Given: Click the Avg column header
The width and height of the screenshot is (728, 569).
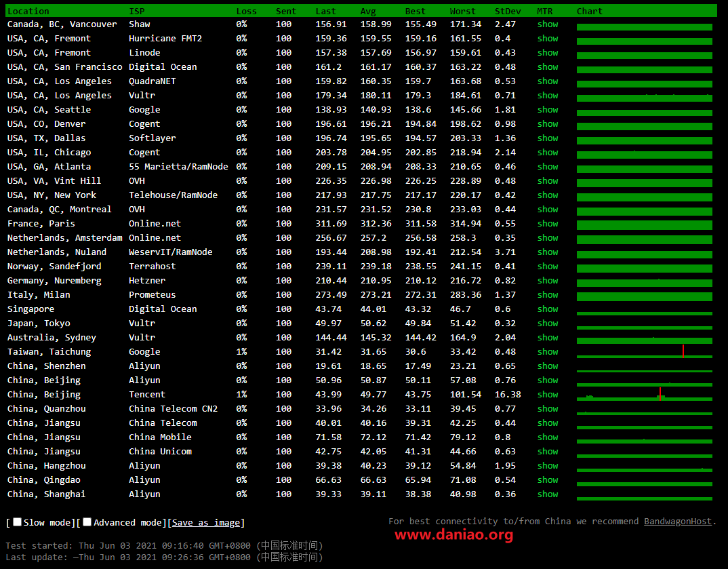Looking at the screenshot, I should [x=368, y=11].
